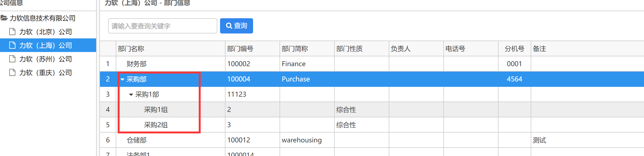This screenshot has height=156, width=644.
Task: Select the 仓储部 department row
Action: click(x=136, y=140)
